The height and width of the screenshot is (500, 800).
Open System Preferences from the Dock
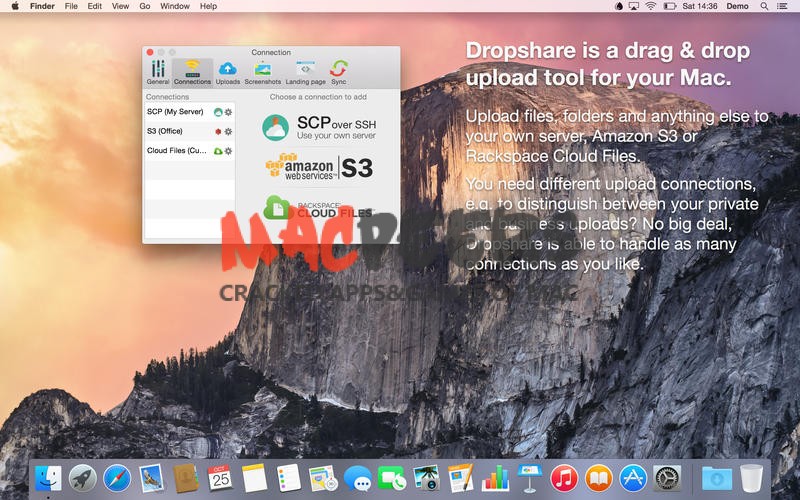point(667,478)
